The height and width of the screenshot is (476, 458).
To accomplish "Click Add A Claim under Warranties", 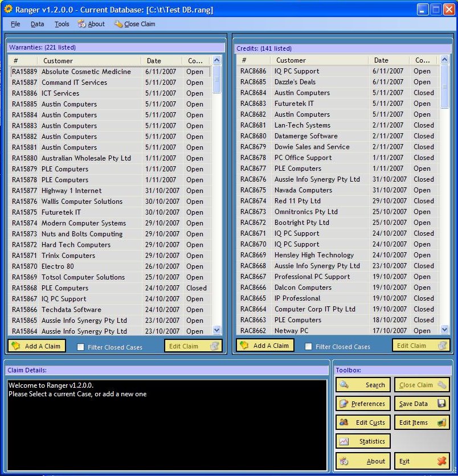I will [36, 346].
